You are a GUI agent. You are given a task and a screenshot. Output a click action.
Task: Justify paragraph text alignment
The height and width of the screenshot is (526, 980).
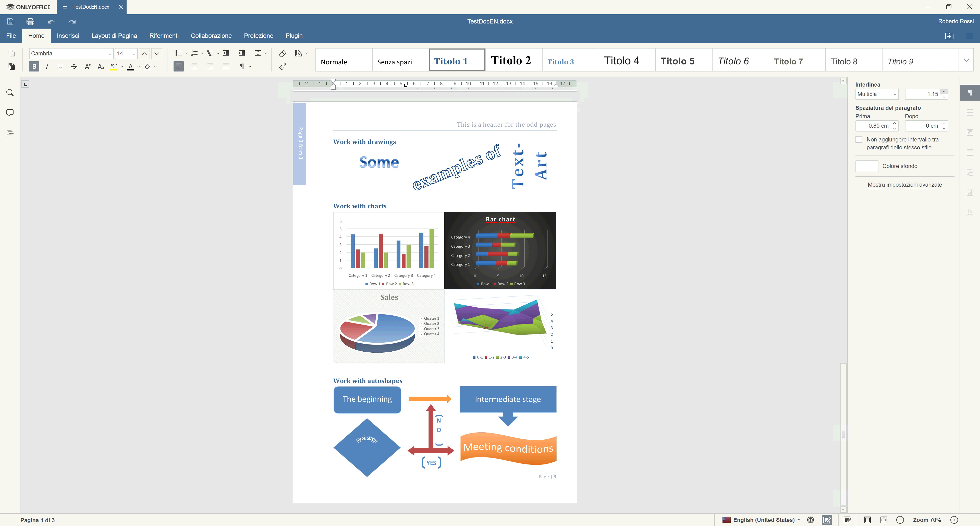click(226, 67)
